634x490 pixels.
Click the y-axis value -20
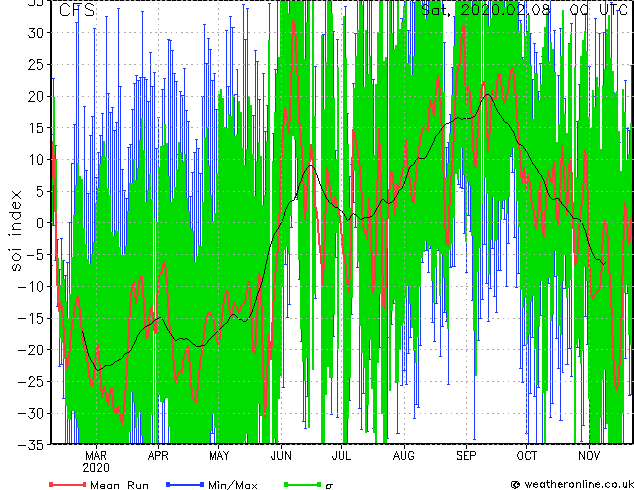31,350
